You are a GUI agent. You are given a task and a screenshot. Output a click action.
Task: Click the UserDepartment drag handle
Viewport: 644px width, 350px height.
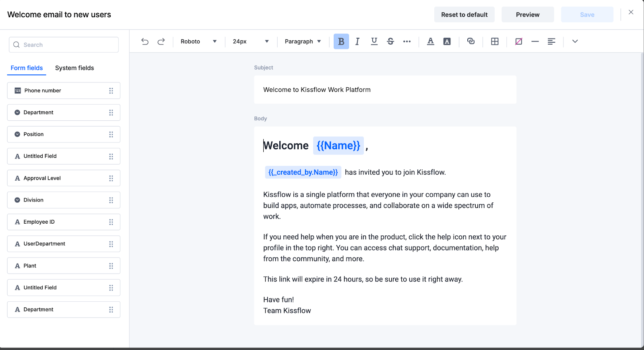tap(111, 244)
